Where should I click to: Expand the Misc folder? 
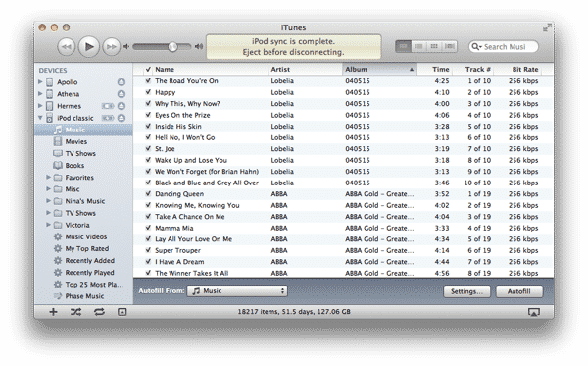pyautogui.click(x=48, y=188)
